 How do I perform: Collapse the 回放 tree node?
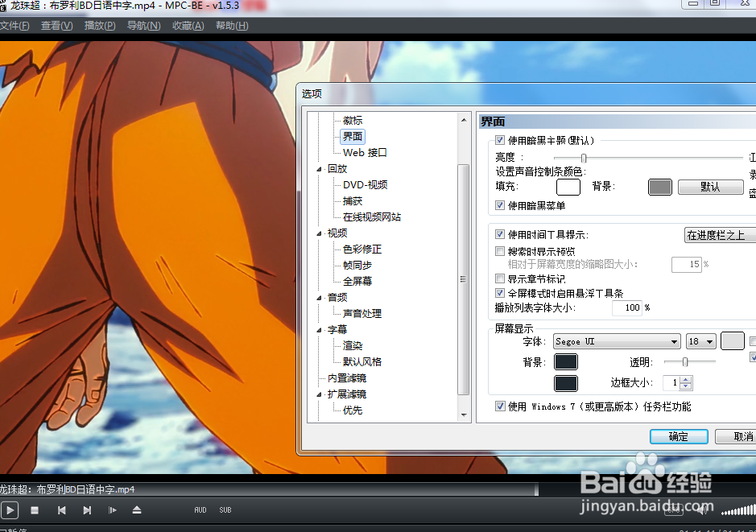319,169
